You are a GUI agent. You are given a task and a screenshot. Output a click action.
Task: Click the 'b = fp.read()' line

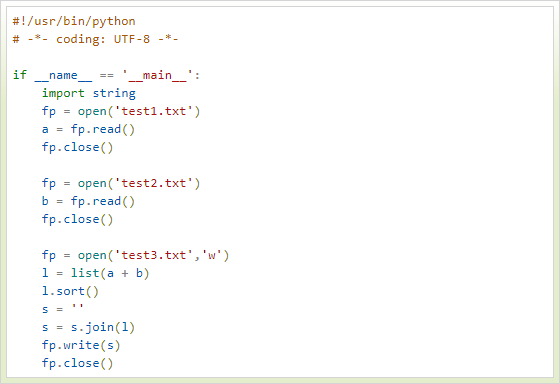tap(88, 201)
